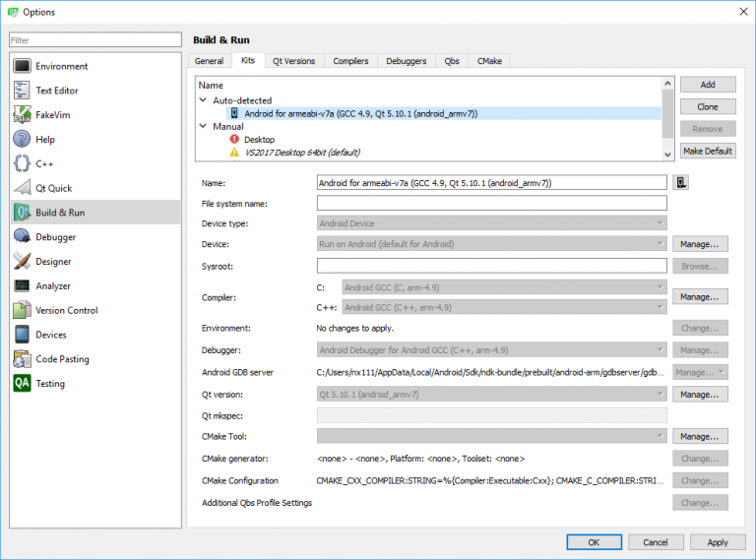Switch to the Compilers tab

pyautogui.click(x=350, y=61)
